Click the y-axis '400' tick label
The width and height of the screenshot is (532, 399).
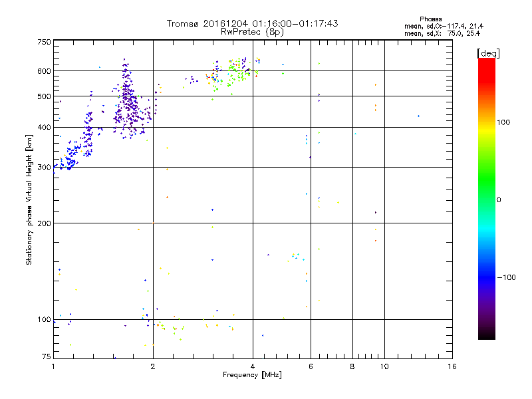click(x=44, y=128)
